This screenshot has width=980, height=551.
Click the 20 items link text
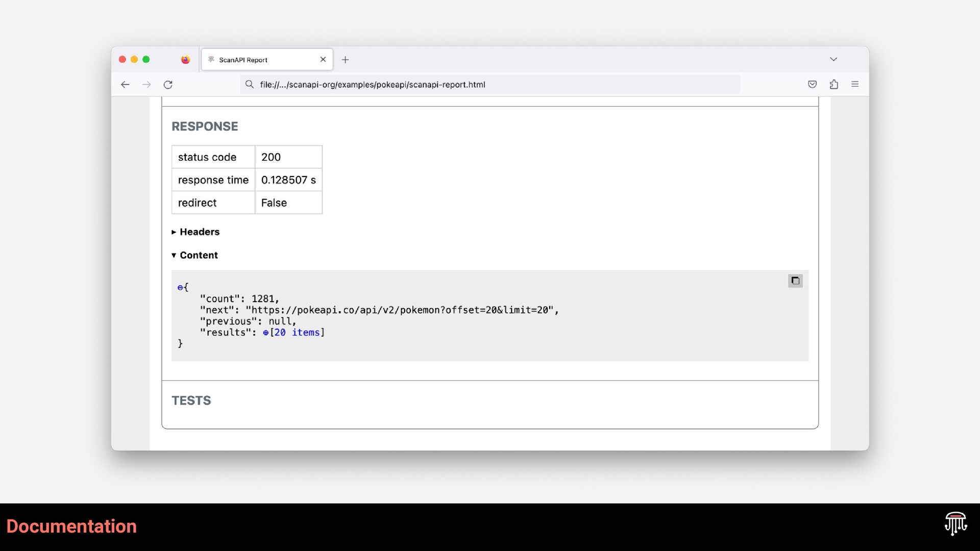coord(298,333)
